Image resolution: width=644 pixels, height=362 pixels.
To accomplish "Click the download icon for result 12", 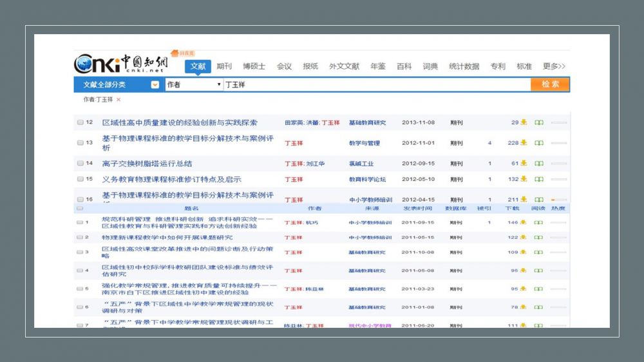I will 524,122.
